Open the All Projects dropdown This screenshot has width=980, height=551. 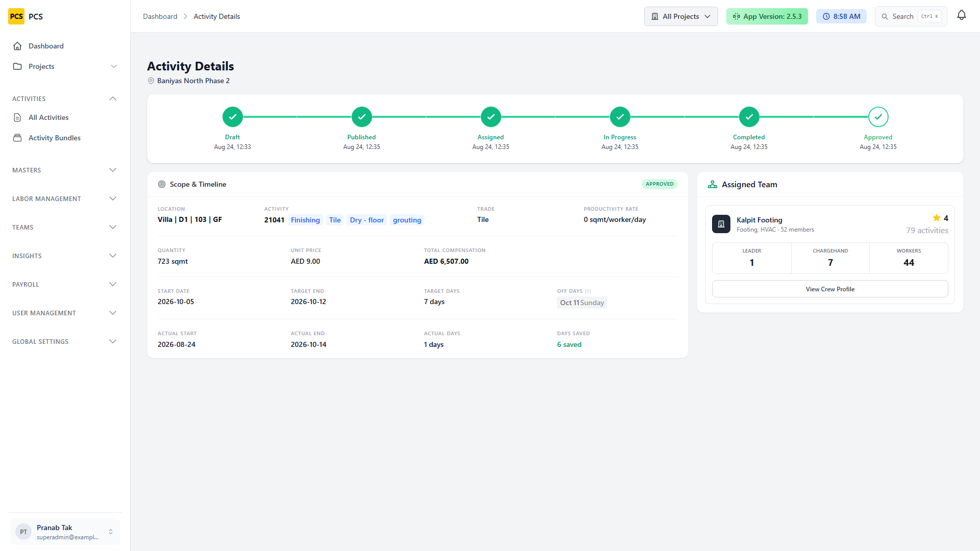[681, 16]
